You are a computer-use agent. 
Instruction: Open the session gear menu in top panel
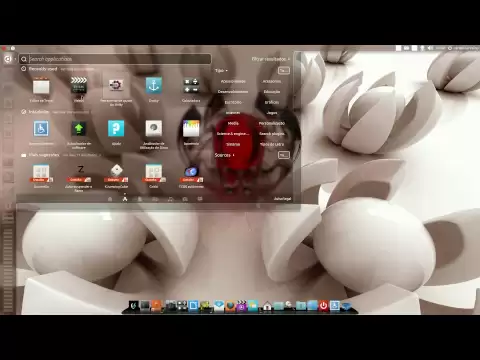click(x=450, y=48)
